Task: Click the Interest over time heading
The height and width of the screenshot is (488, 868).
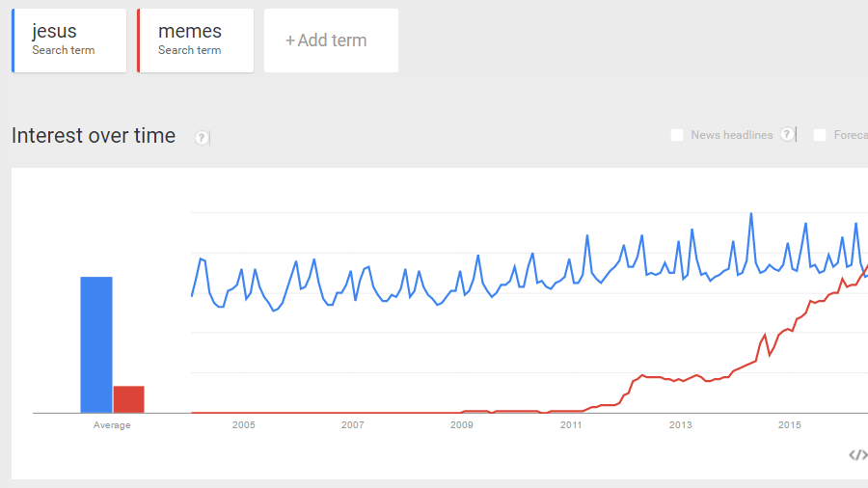Action: pos(94,136)
